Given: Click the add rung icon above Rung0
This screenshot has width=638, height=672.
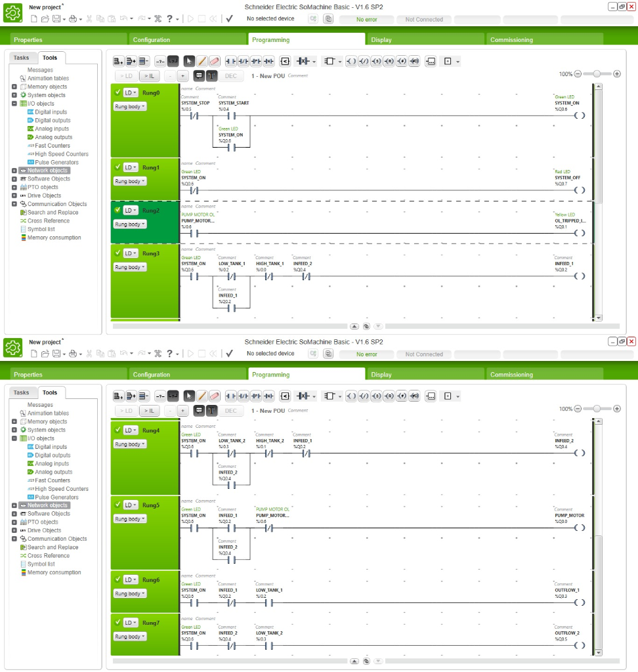Looking at the screenshot, I should click(119, 61).
